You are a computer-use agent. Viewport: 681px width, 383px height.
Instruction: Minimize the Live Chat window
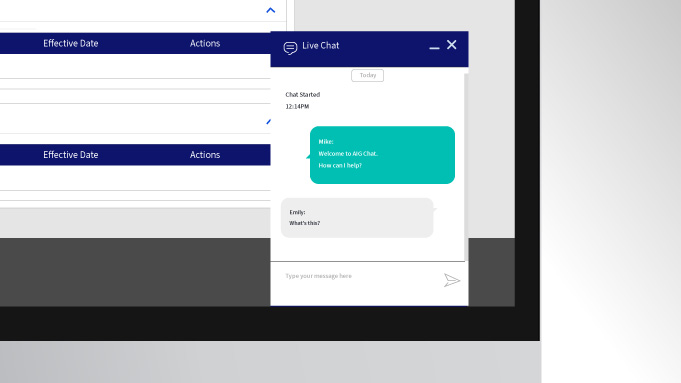[434, 48]
